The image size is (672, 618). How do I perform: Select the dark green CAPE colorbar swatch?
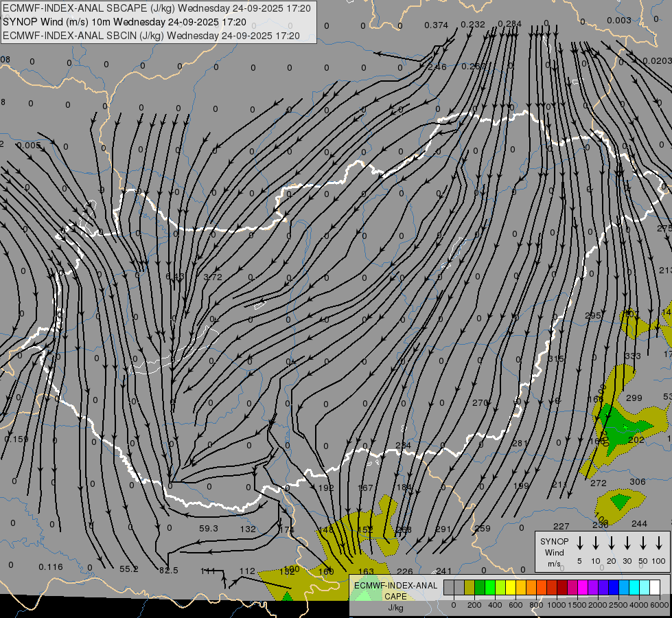480,588
